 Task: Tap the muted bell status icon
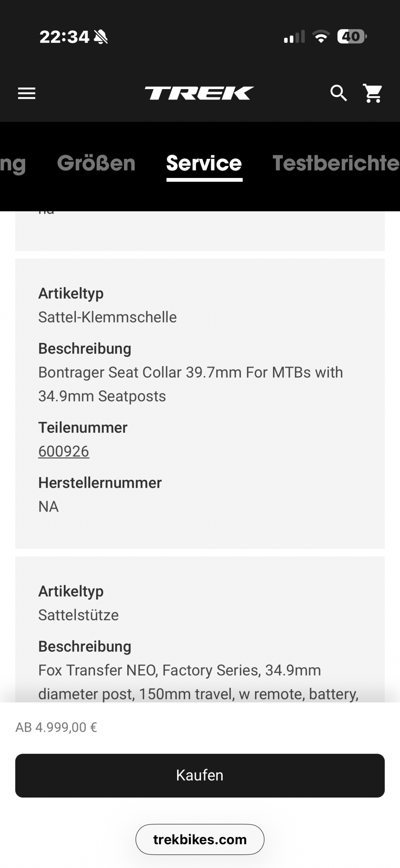pos(101,37)
